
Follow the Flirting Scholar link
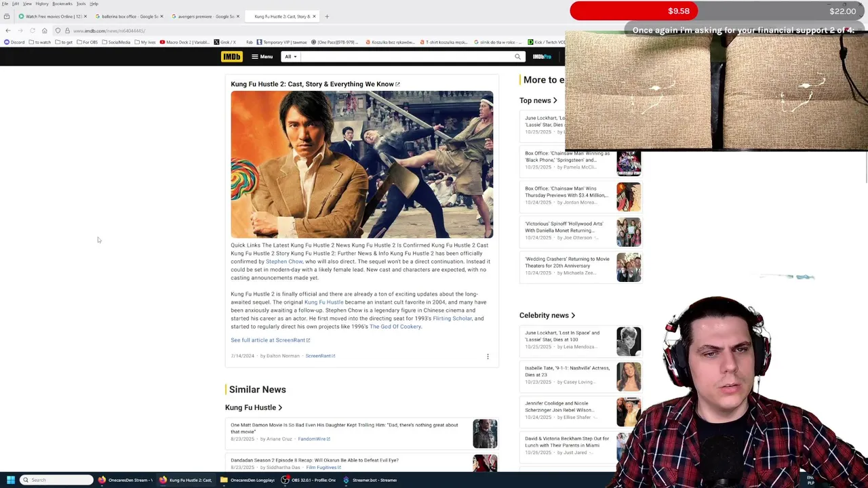coord(452,319)
